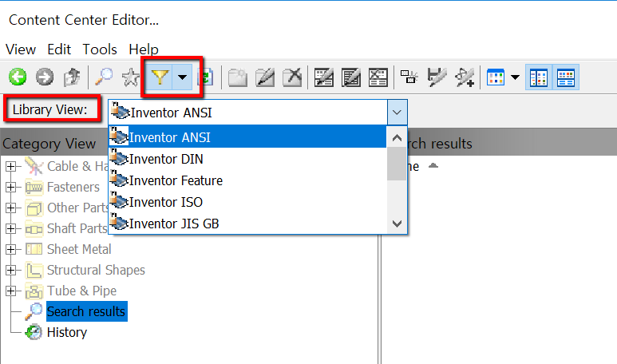The height and width of the screenshot is (364, 617).
Task: Expand the Tube & Pipe category
Action: (x=11, y=291)
